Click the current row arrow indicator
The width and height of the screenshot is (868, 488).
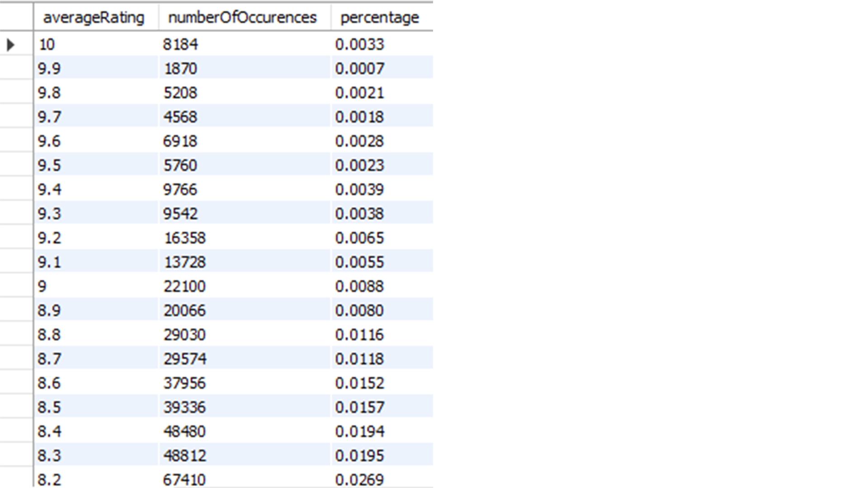pos(11,45)
